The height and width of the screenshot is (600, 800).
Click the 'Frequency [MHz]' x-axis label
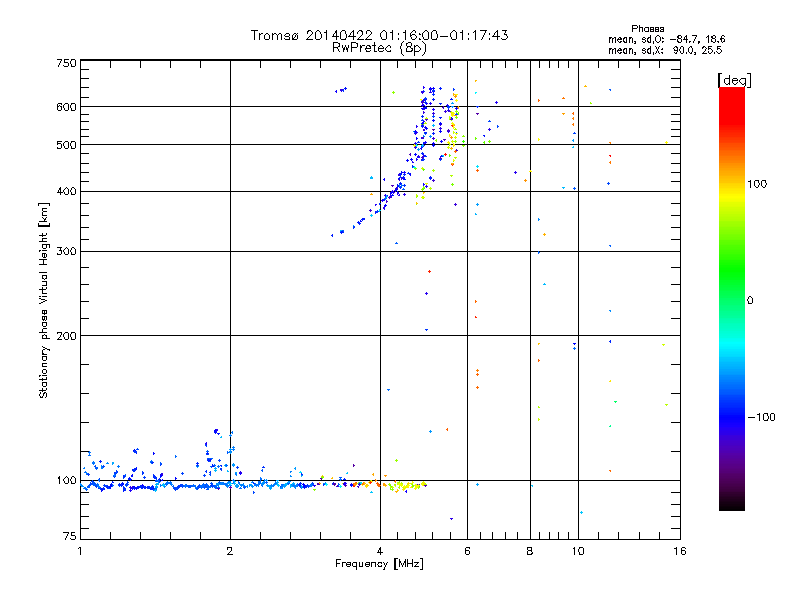tap(379, 564)
